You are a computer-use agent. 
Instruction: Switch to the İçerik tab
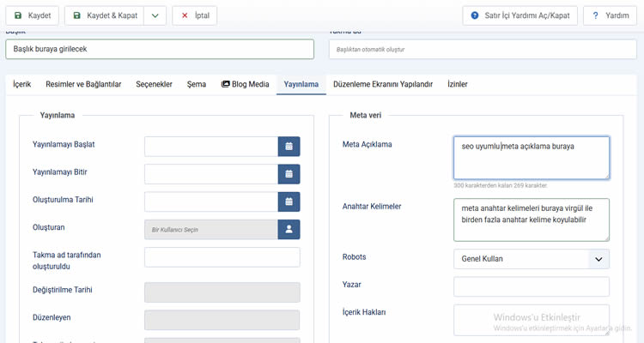(x=21, y=84)
